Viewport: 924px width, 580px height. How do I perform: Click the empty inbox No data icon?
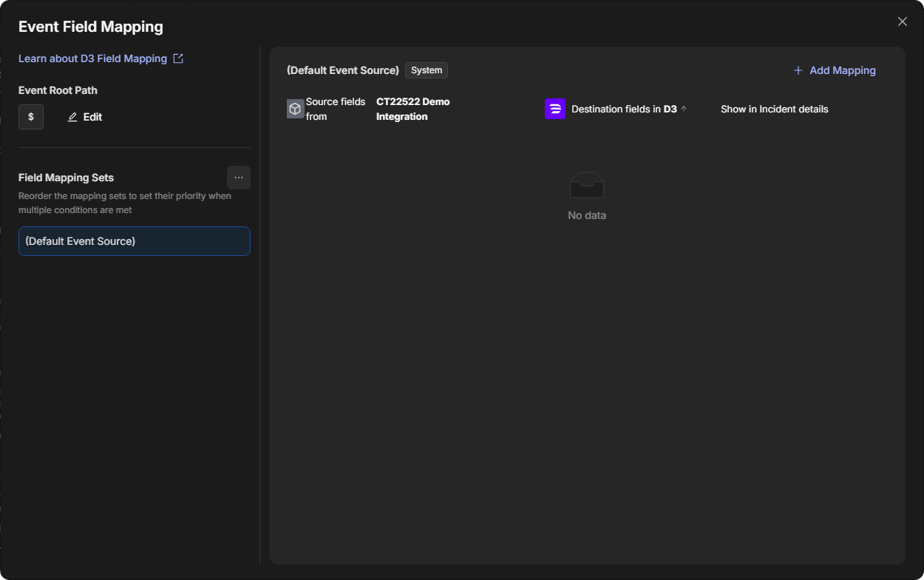587,185
